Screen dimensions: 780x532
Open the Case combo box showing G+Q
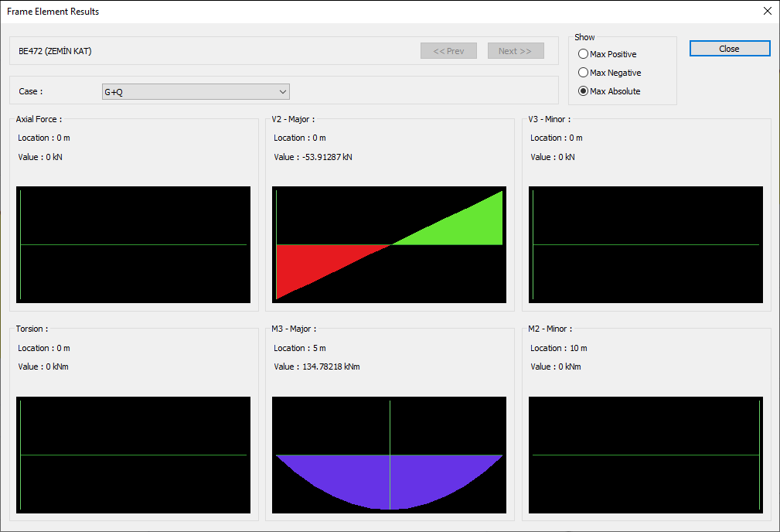tap(196, 92)
